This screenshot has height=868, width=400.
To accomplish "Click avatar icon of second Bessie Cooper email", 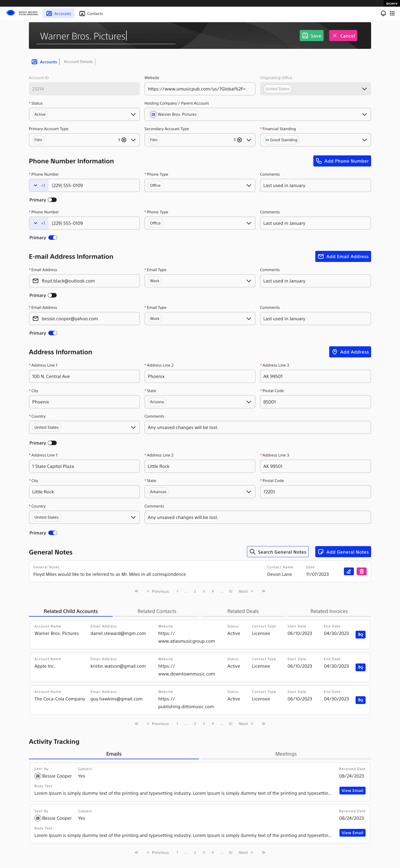I will coord(38,818).
